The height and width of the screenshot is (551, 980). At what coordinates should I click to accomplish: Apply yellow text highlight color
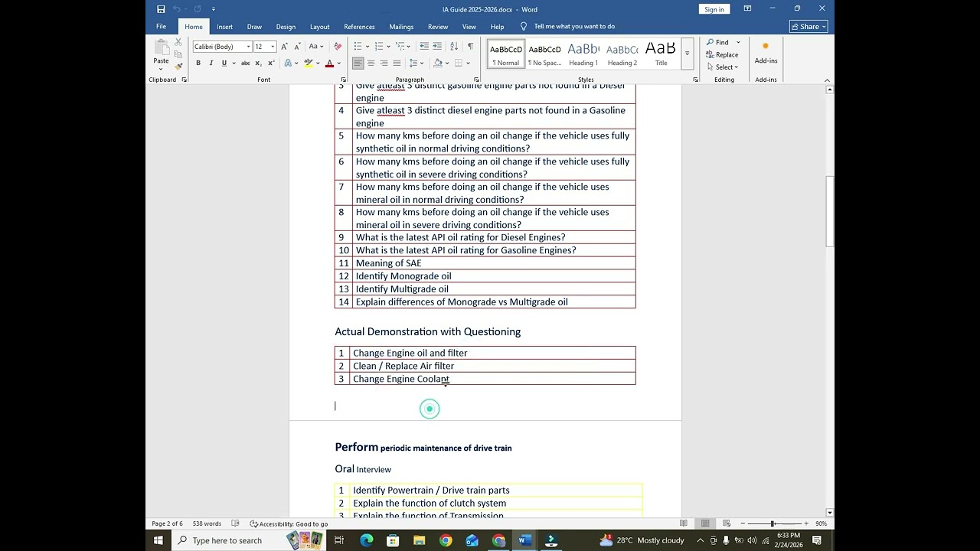308,63
